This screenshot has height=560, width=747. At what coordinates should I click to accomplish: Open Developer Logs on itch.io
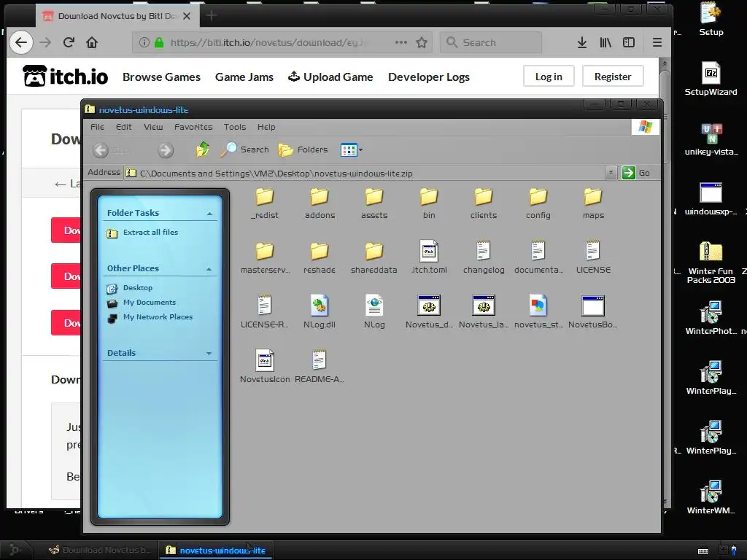click(429, 77)
